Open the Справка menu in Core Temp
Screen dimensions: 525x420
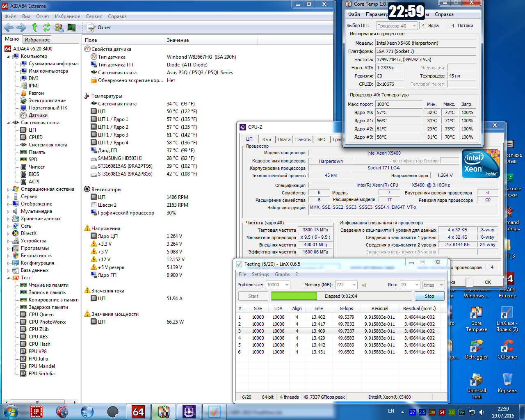(x=444, y=14)
